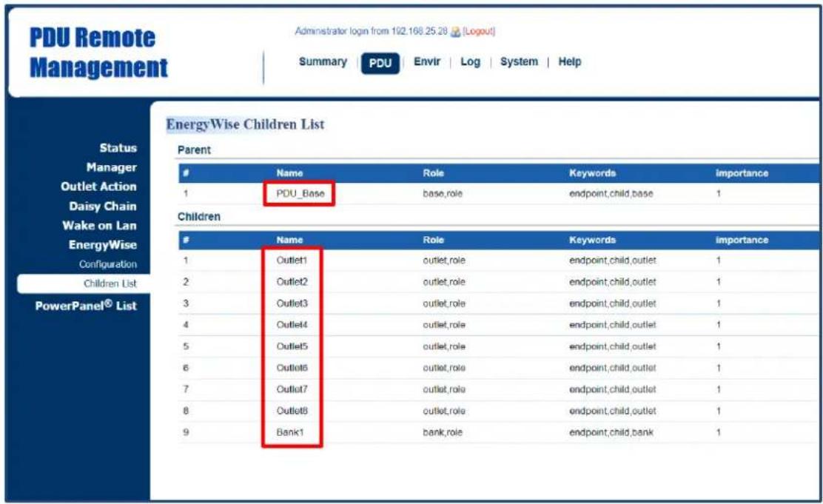Click the endpoint,child,base keywords cell
The height and width of the screenshot is (504, 823).
611,194
